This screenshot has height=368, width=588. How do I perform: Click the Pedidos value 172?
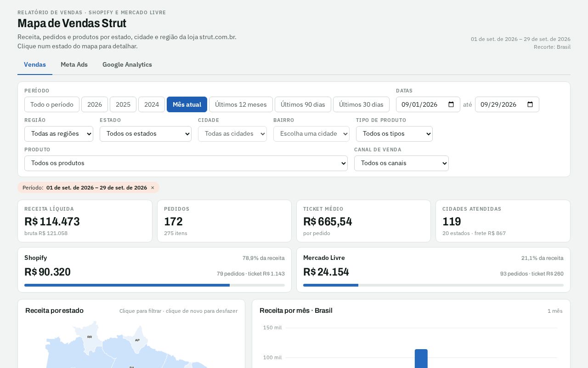coord(173,222)
